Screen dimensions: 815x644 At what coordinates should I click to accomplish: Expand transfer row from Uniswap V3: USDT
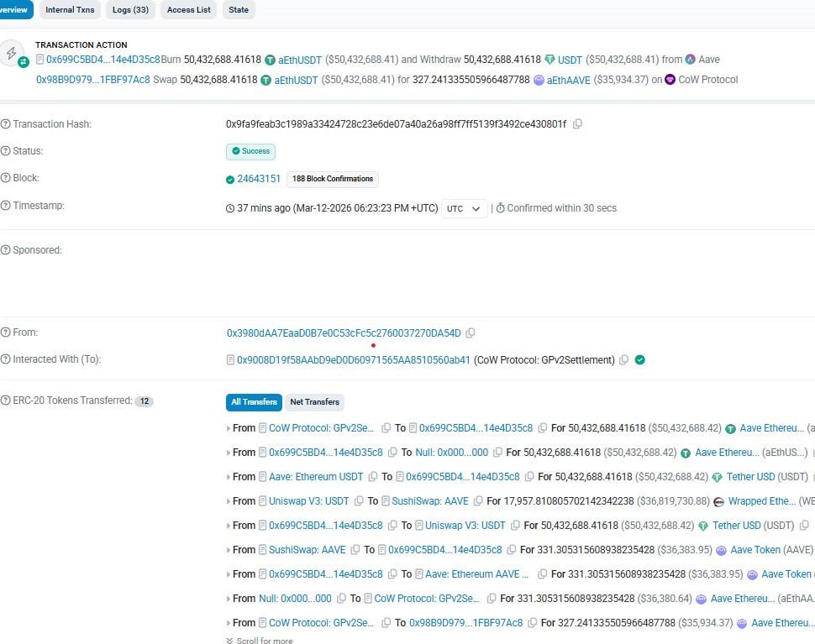(229, 501)
